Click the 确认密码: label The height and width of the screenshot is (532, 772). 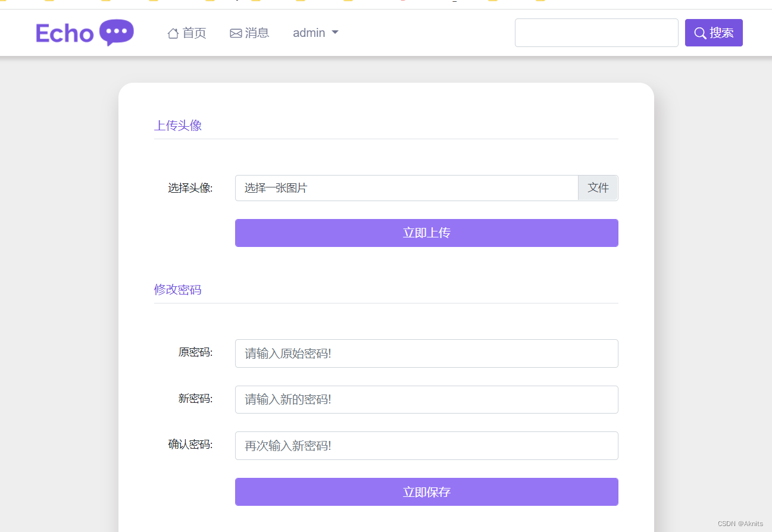[x=190, y=445]
